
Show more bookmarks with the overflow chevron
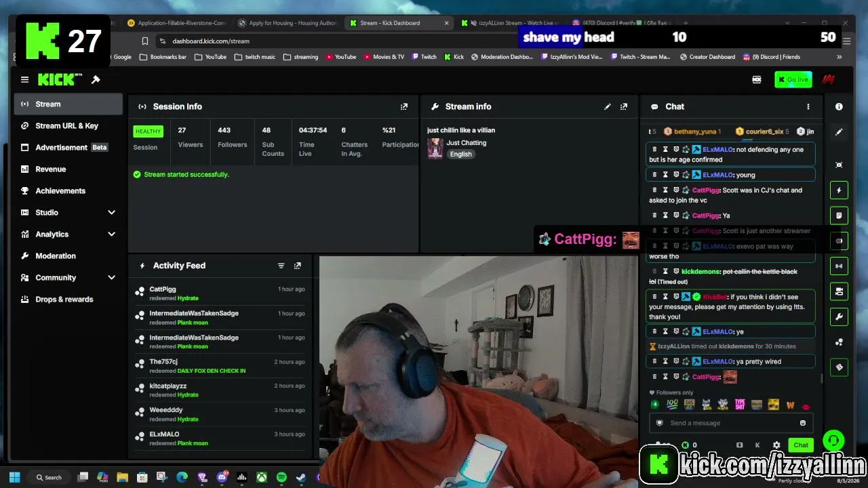pos(839,57)
